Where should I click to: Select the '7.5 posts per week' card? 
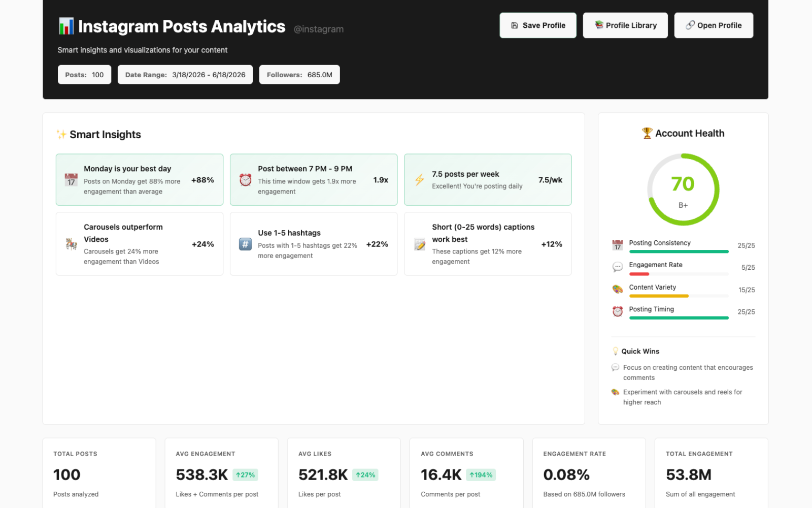coord(488,180)
